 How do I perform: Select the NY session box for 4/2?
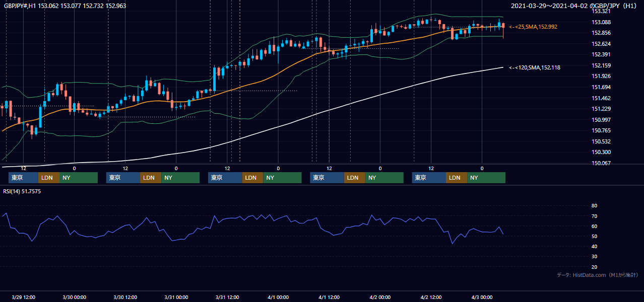486,178
